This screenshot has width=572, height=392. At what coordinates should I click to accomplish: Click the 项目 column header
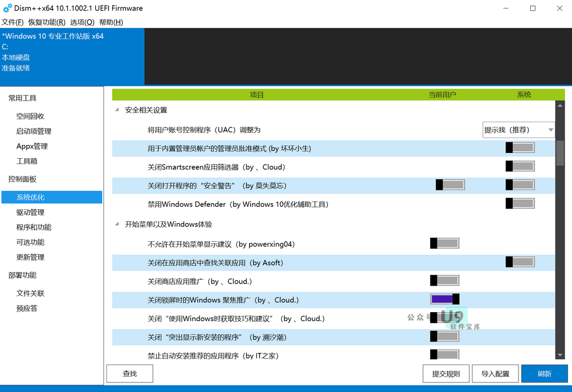[256, 95]
